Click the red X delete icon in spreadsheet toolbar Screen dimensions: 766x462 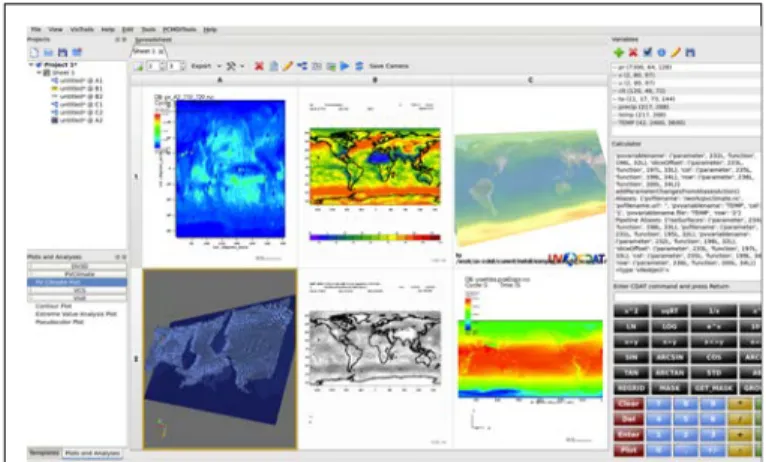pyautogui.click(x=259, y=66)
